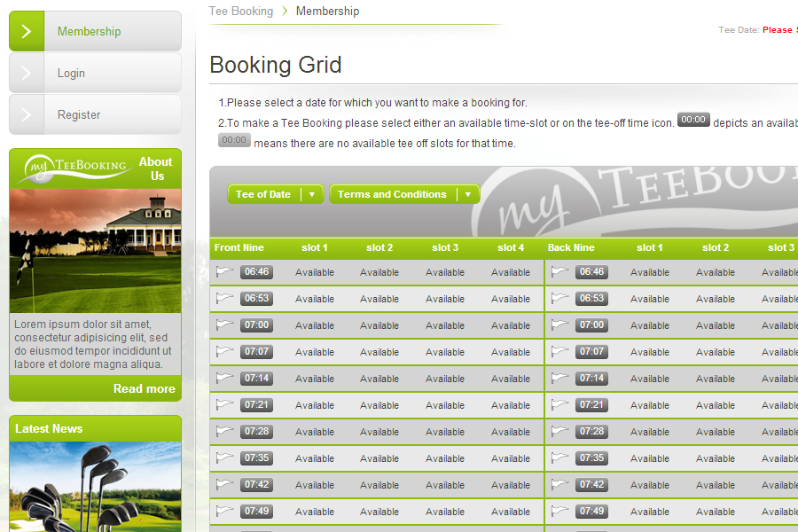Select the 07:28 tee-time badge under Back Nine

click(591, 432)
